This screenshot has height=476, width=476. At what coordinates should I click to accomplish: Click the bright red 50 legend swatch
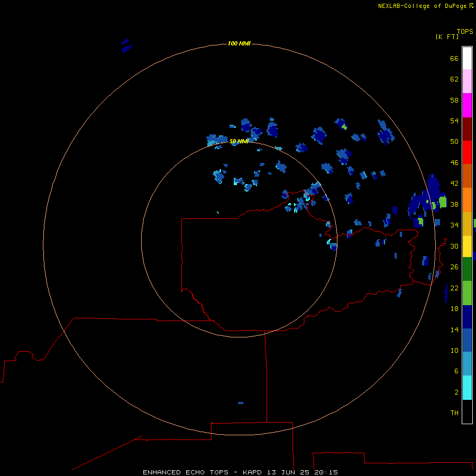point(467,152)
